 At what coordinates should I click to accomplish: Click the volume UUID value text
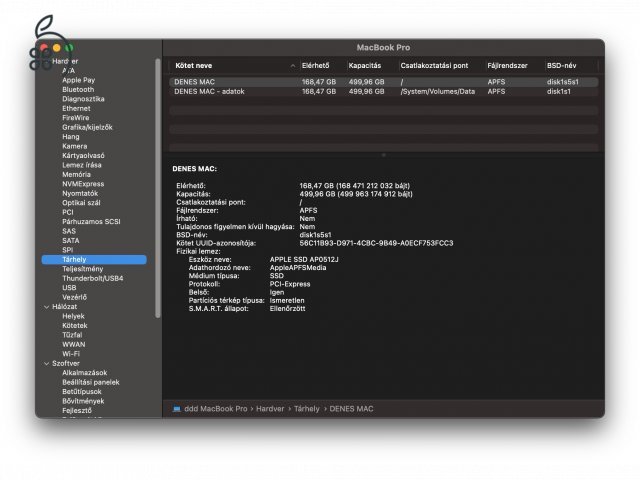(x=376, y=243)
